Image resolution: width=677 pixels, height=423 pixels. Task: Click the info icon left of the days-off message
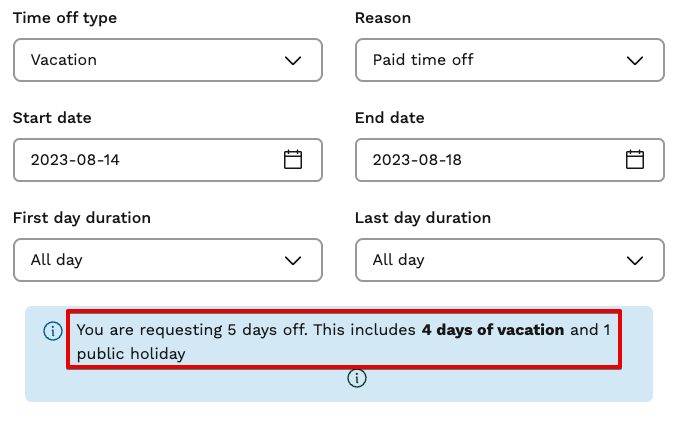click(x=53, y=331)
